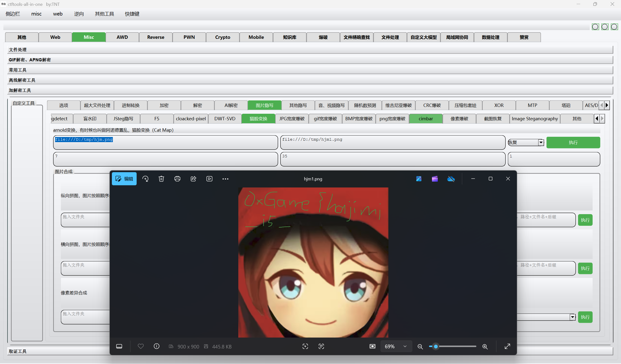The height and width of the screenshot is (364, 621).
Task: Select the 盲水印 subtab
Action: pos(90,119)
